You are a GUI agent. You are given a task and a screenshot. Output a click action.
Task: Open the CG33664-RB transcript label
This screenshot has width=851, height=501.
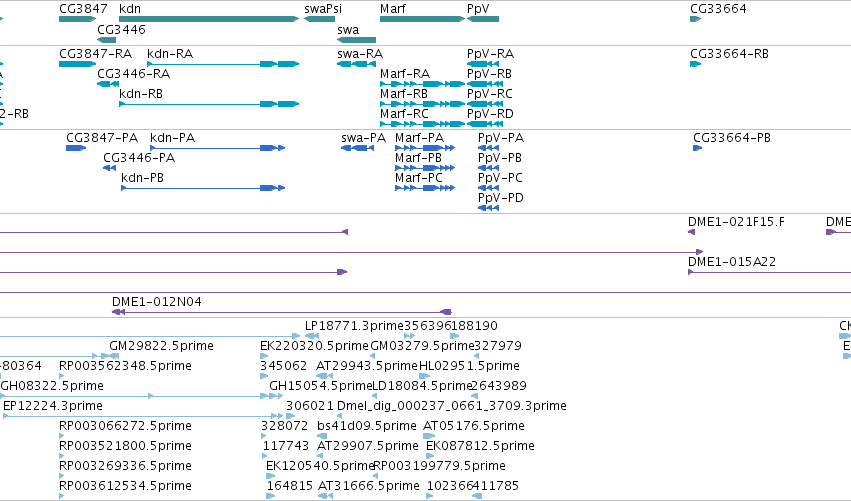click(x=729, y=54)
